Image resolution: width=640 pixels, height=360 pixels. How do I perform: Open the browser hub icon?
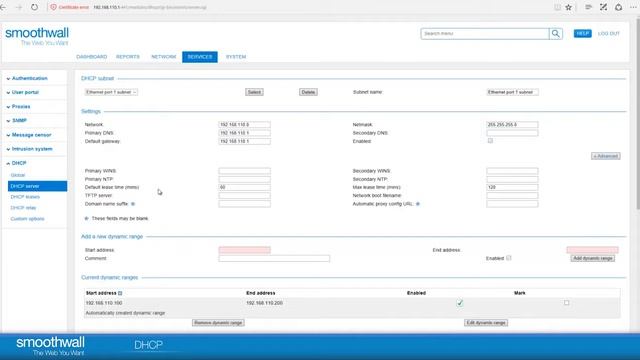[588, 7]
